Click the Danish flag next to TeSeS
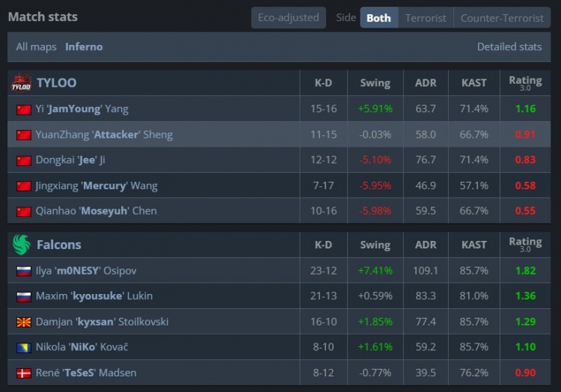561x392 pixels. tap(24, 373)
